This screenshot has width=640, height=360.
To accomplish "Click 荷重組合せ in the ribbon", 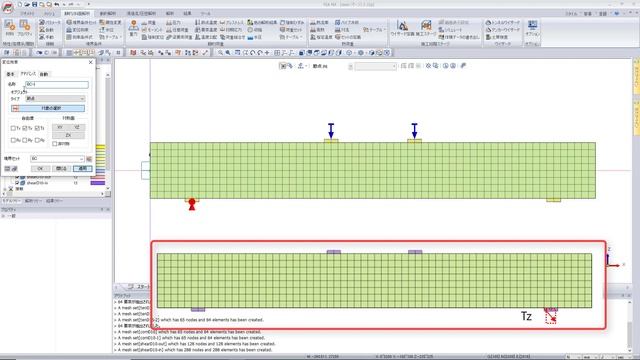I will point(233,37).
